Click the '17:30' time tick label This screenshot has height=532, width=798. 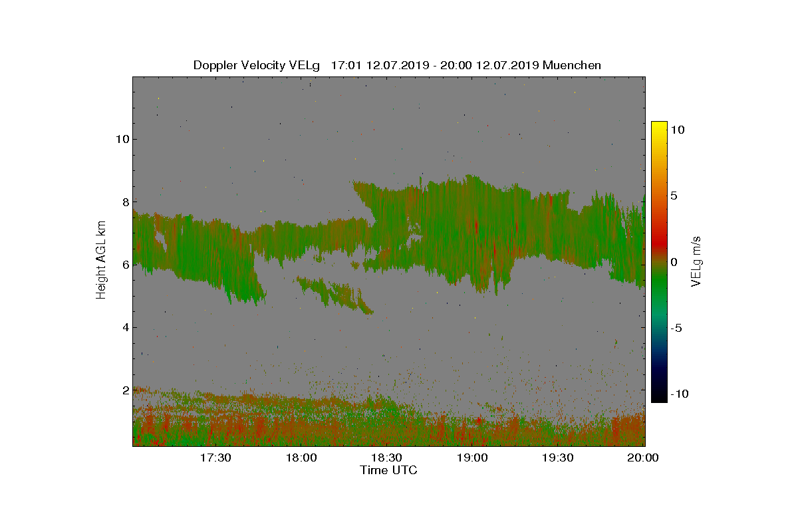tap(215, 458)
